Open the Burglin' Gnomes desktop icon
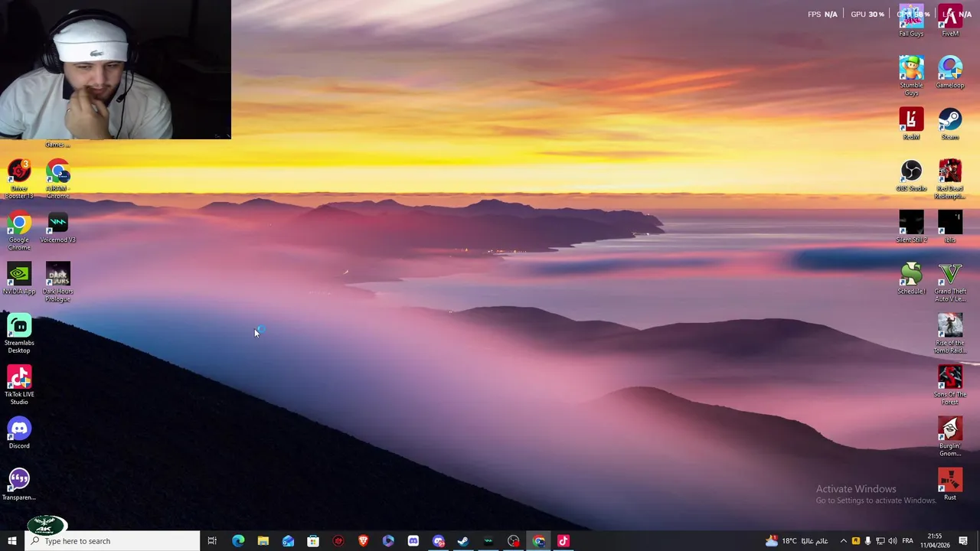Screen dimensions: 980x551 pos(950,436)
